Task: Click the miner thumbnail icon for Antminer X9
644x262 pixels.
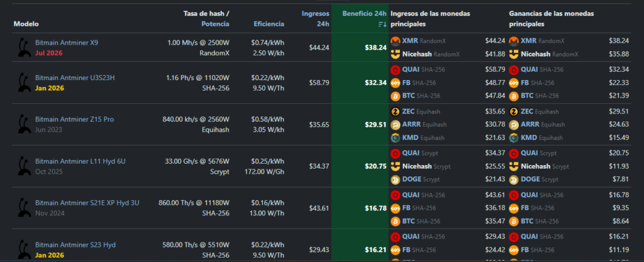Action: [25, 48]
